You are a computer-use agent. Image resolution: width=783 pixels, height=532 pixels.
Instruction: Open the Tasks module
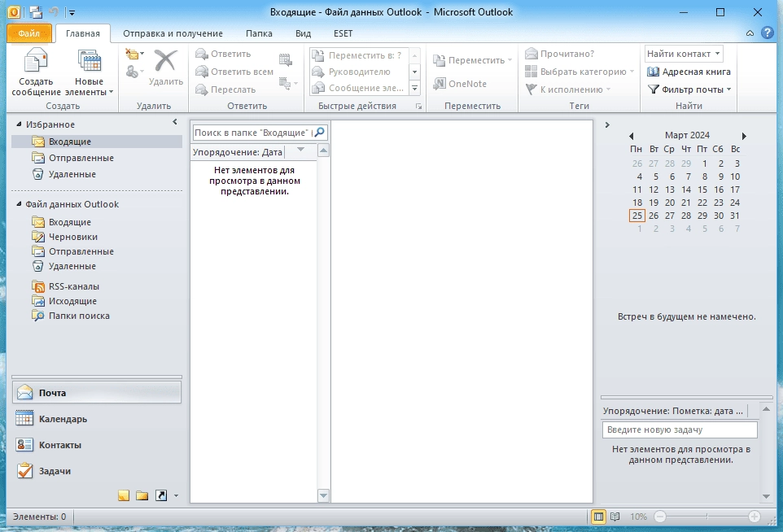[x=97, y=471]
